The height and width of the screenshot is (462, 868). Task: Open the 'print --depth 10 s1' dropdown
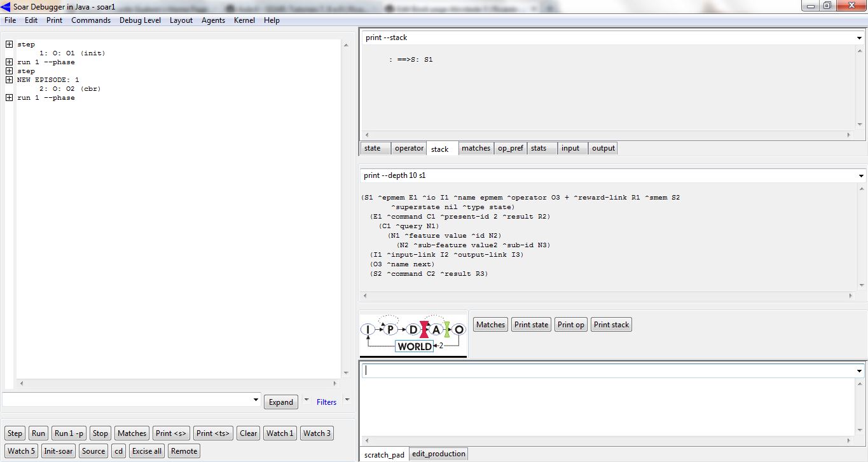coord(861,175)
